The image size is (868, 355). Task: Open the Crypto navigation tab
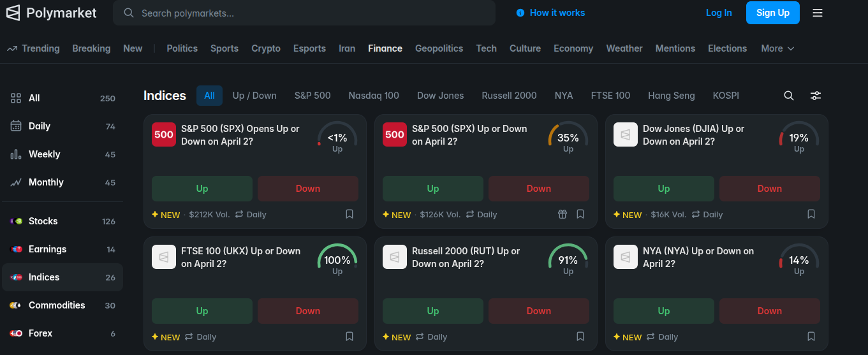[x=266, y=48]
